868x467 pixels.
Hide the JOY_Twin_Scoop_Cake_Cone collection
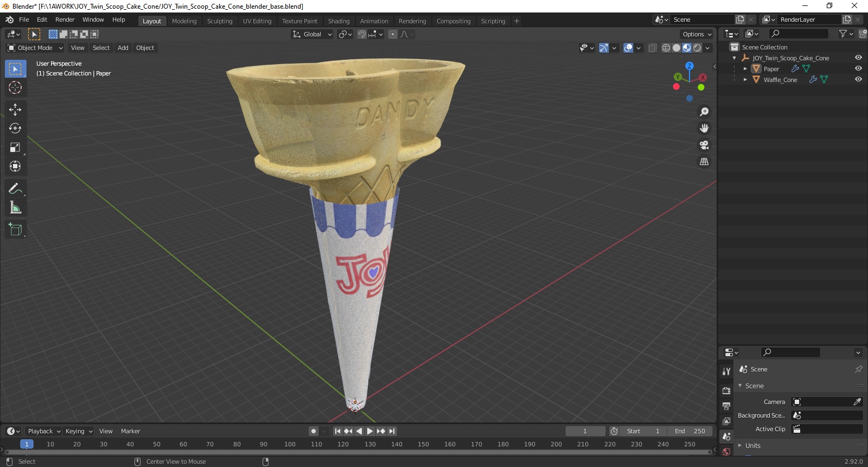click(858, 58)
